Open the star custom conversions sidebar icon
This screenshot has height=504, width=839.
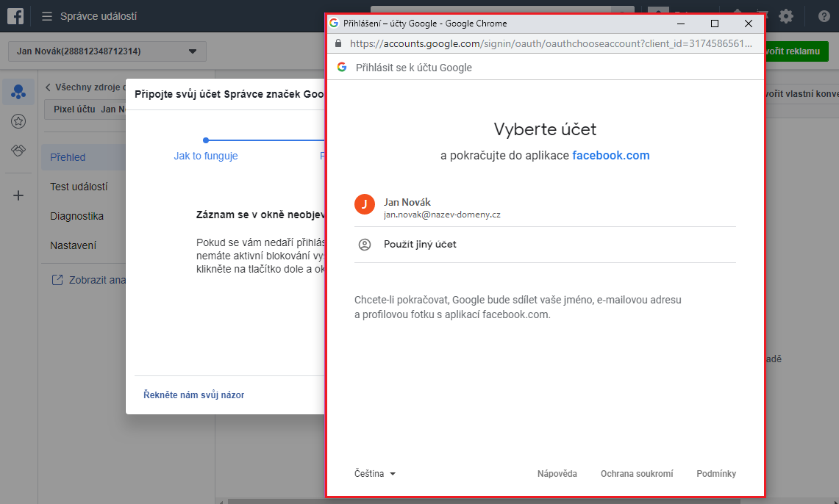[18, 121]
